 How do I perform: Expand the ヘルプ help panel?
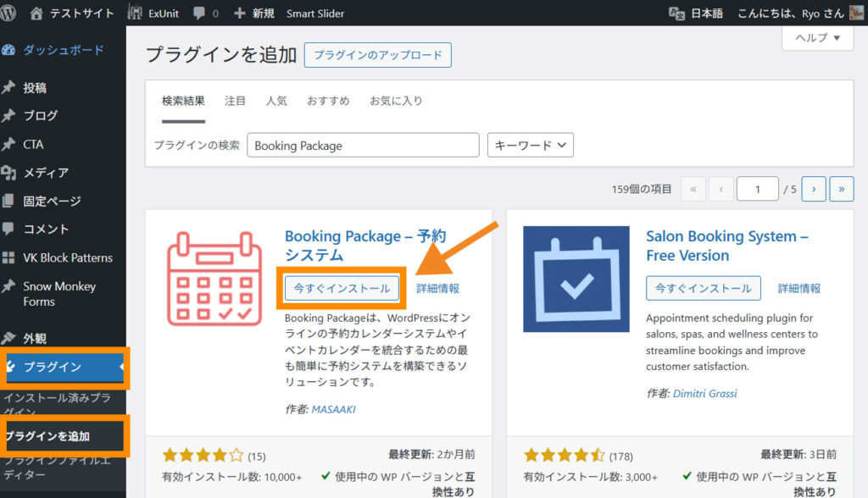tap(816, 38)
